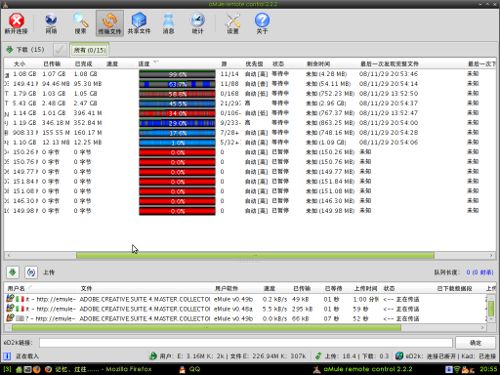This screenshot has width=500, height=375.
Task: Select the 5.43 GB download row
Action: (249, 103)
